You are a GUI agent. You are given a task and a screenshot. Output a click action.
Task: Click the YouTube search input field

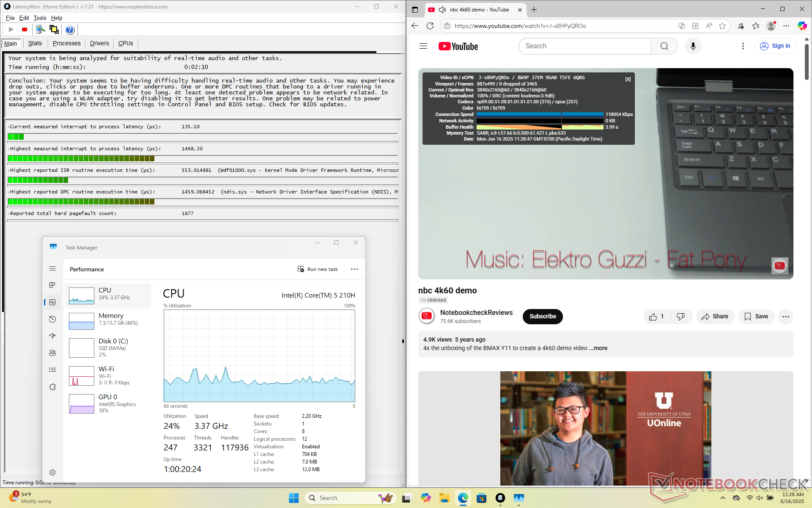coord(584,46)
